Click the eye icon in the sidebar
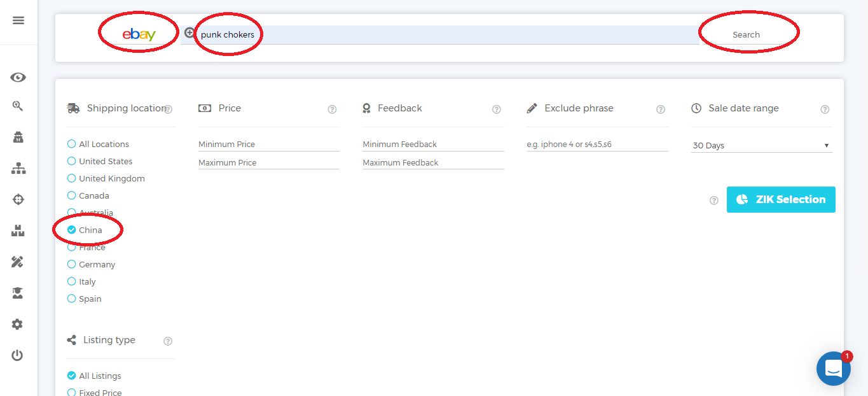868x396 pixels. pos(18,78)
